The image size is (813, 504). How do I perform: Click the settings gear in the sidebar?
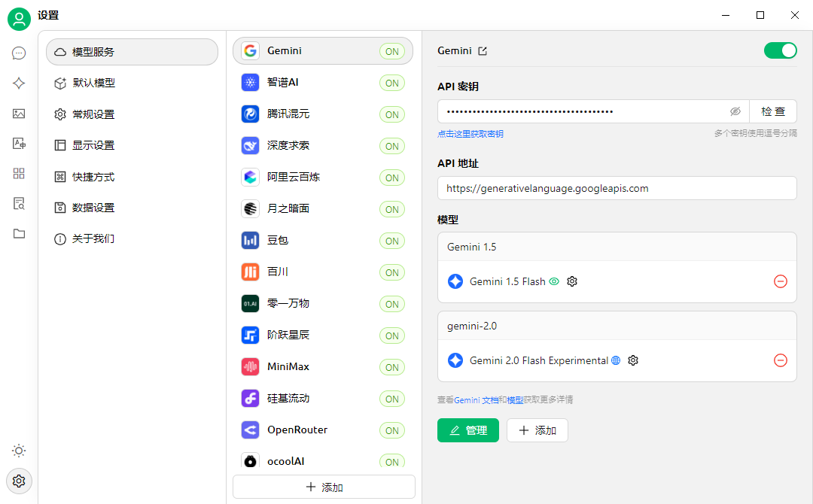(19, 481)
